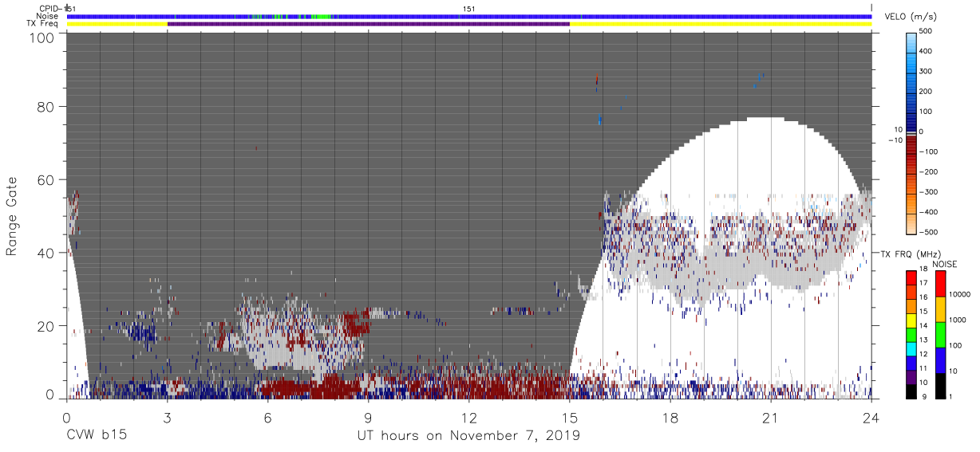Click the 20 tick label on the Range Gate axis
The height and width of the screenshot is (452, 980).
click(47, 326)
